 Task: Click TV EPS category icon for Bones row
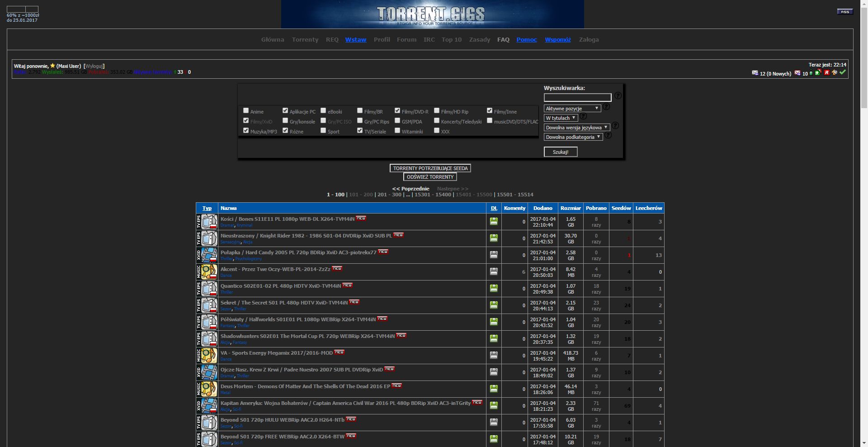coord(207,222)
